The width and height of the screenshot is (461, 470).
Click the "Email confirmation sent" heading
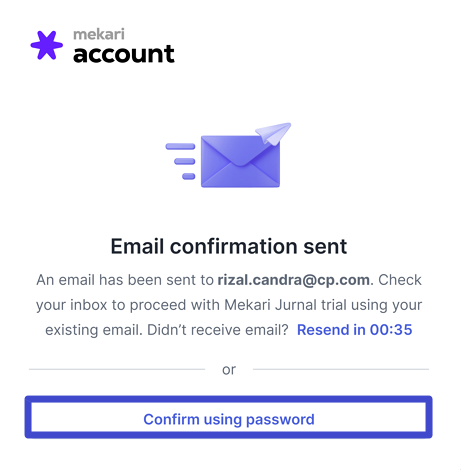[x=229, y=246]
